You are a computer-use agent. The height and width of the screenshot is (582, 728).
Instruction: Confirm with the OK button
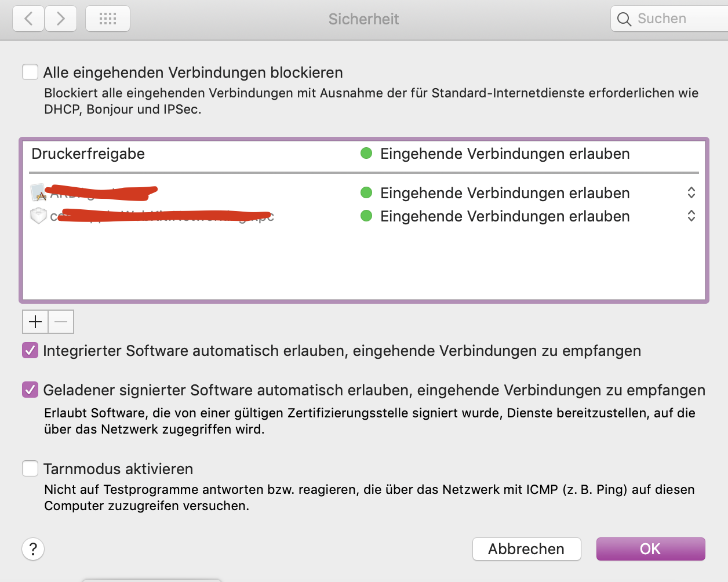tap(650, 549)
